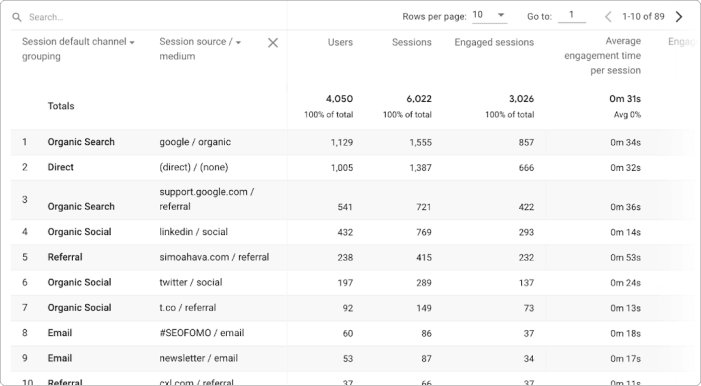This screenshot has width=701, height=386.
Task: Click (direct) / (none) source cell
Action: [x=194, y=167]
